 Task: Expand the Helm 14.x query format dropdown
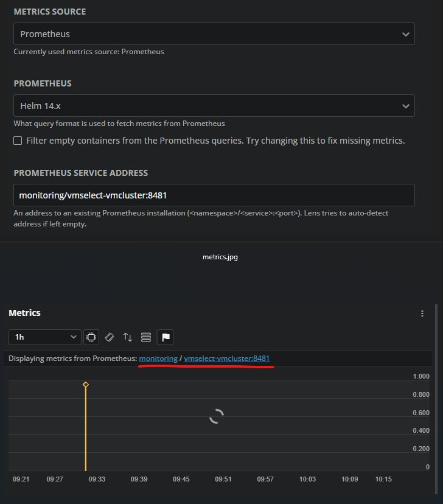(x=214, y=106)
